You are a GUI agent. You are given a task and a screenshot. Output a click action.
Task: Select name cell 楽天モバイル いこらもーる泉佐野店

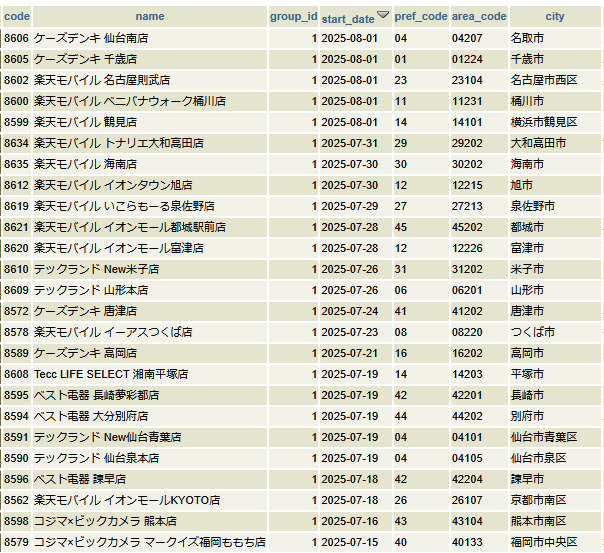click(x=150, y=206)
